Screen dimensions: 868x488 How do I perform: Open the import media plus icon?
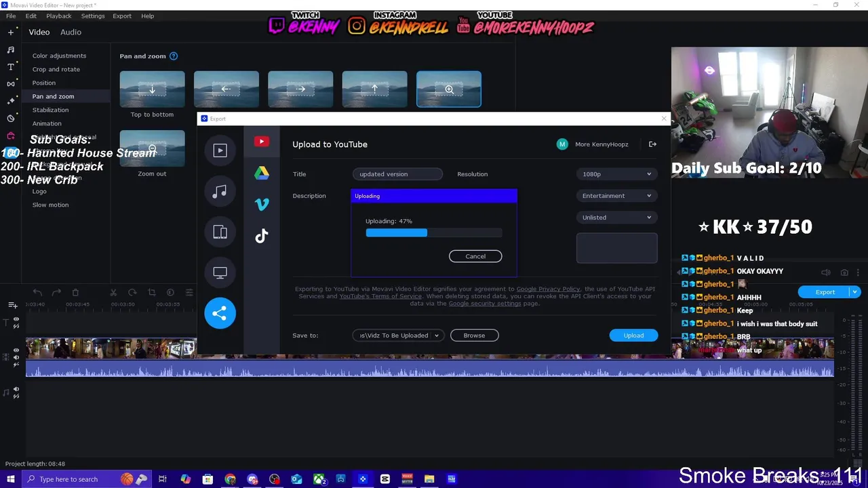pos(11,32)
